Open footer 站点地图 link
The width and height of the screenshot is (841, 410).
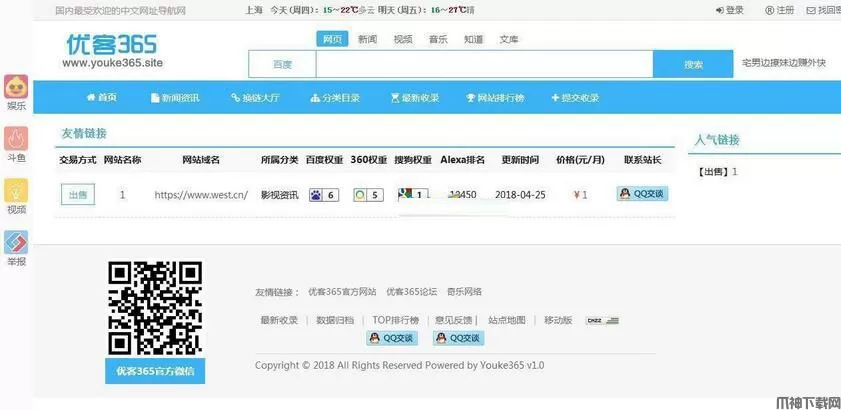(x=507, y=320)
